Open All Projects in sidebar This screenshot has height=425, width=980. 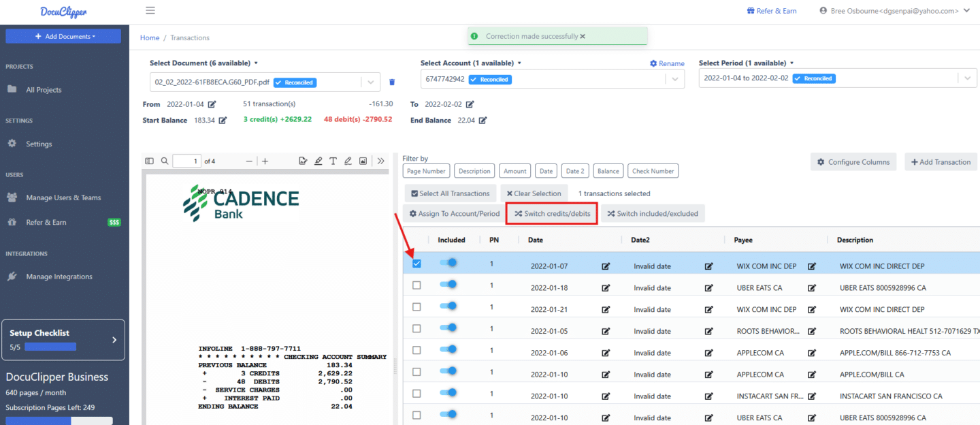point(44,90)
